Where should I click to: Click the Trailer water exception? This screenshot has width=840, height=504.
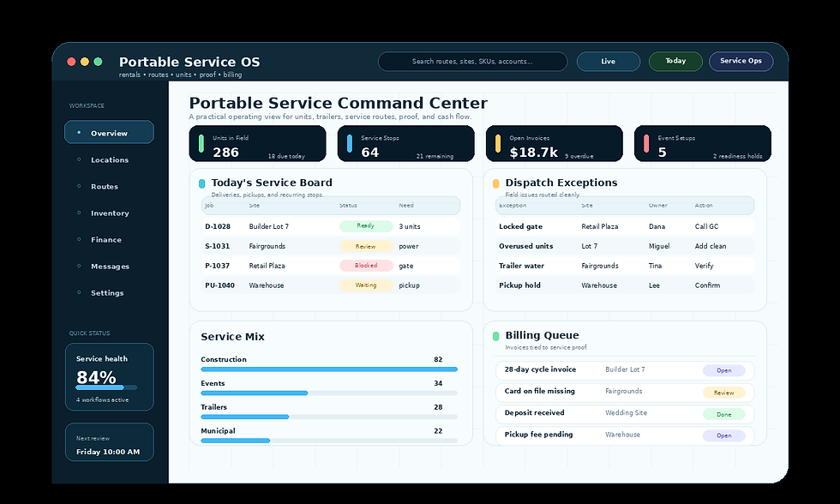click(521, 266)
